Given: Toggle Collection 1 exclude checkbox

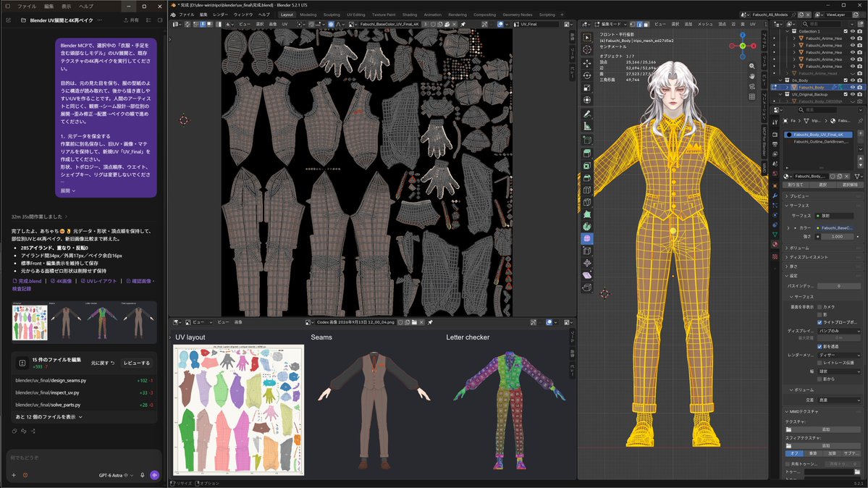Looking at the screenshot, I should tap(846, 32).
